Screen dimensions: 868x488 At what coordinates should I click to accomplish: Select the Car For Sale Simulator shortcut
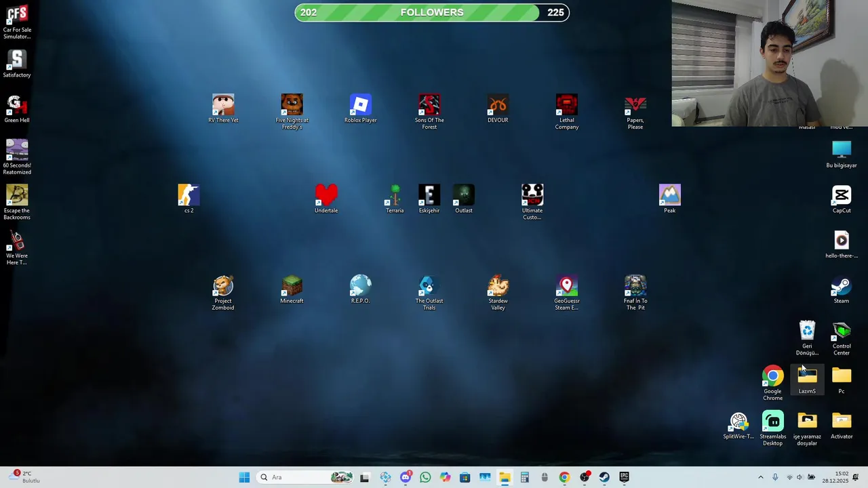click(x=17, y=22)
